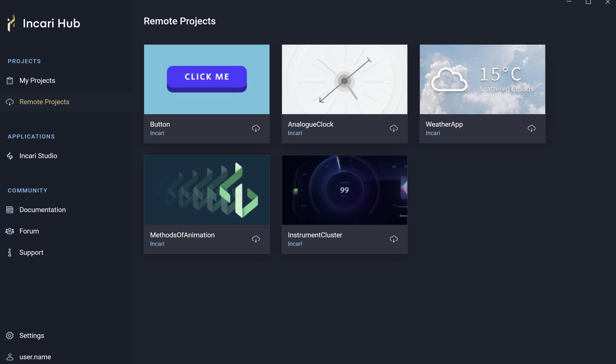This screenshot has height=364, width=616.
Task: Click the AnalogueClock project title
Action: (x=310, y=124)
